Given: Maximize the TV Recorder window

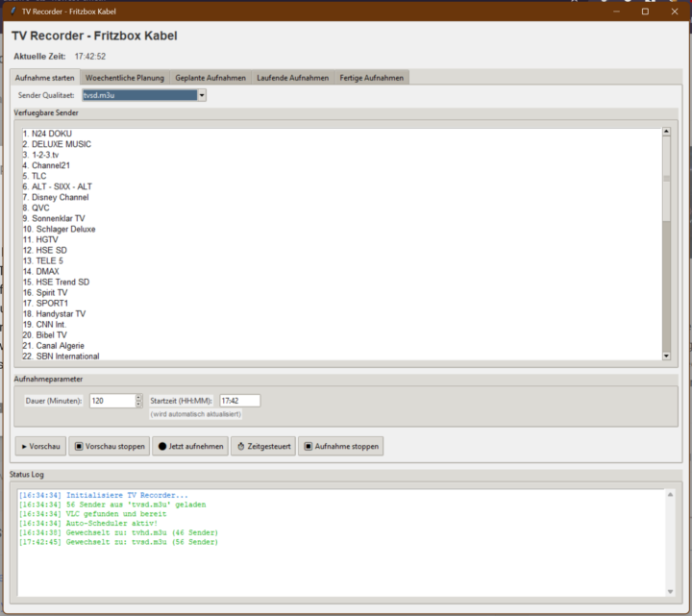Looking at the screenshot, I should 645,12.
